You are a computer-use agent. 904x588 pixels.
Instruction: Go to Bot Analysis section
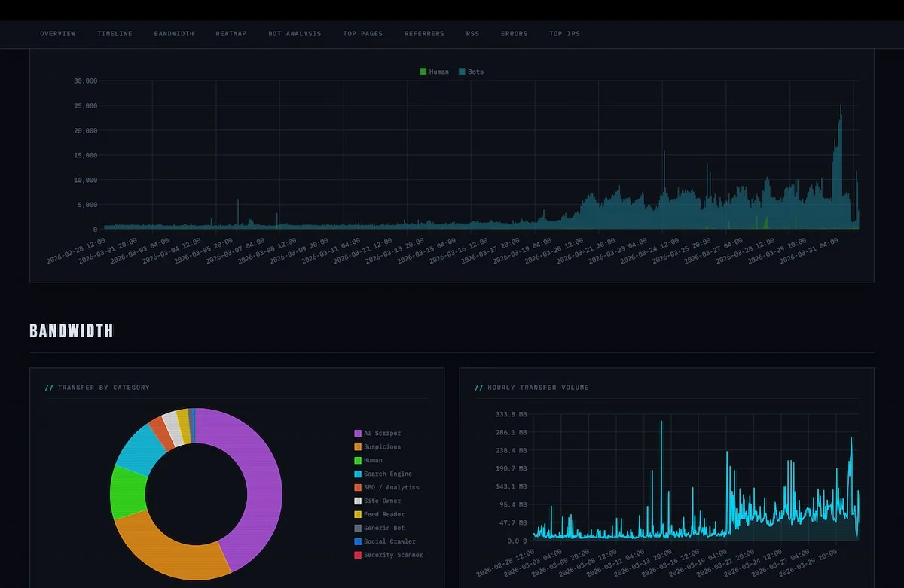point(295,34)
